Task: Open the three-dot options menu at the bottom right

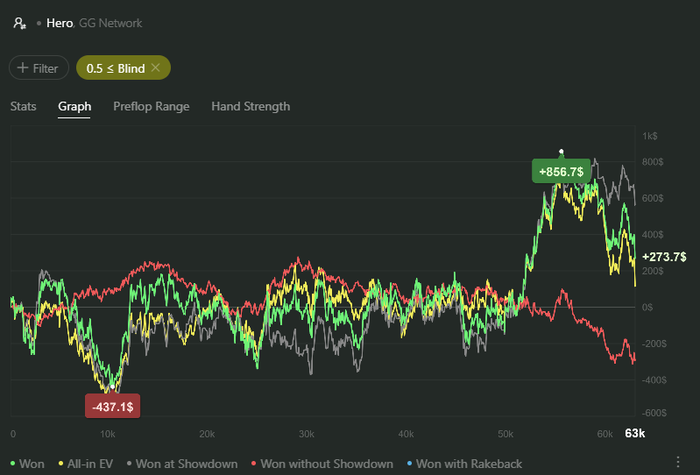Action: [x=678, y=462]
